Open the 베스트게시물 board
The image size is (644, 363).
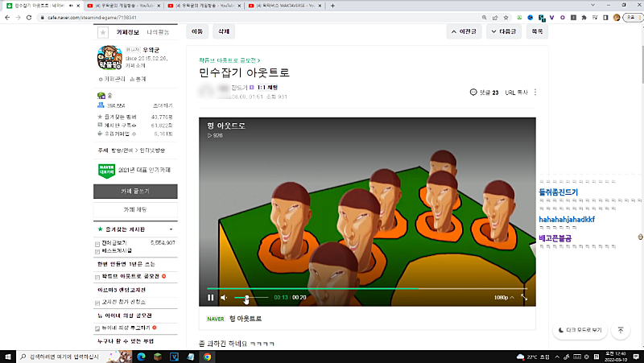click(117, 250)
